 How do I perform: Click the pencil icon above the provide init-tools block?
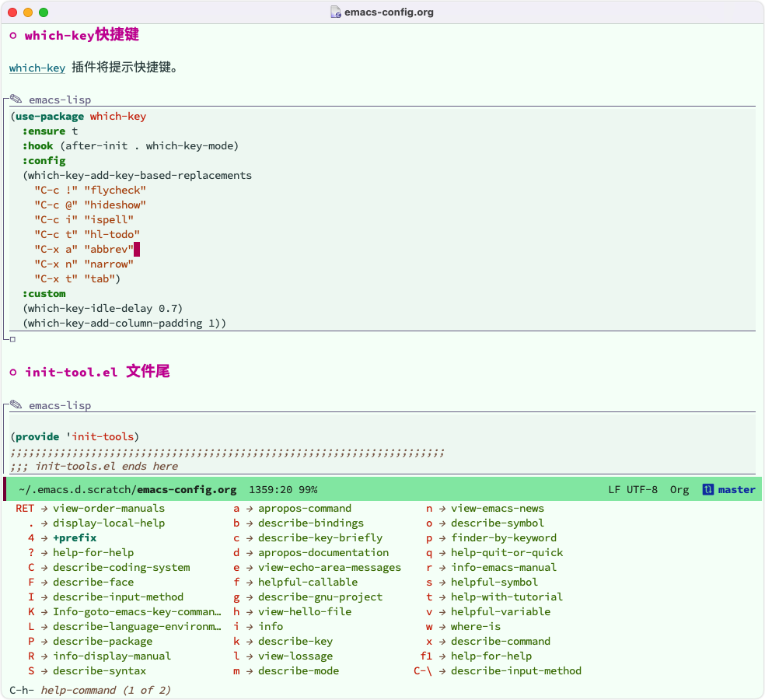16,404
